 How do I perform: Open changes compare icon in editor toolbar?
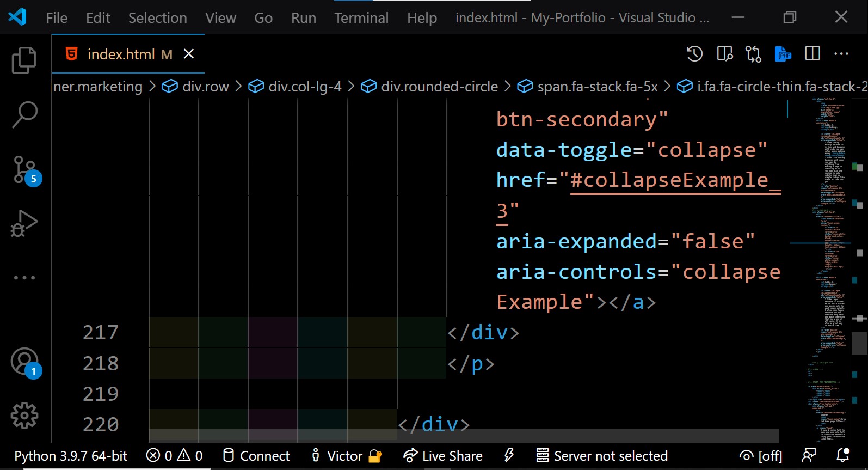click(x=754, y=54)
